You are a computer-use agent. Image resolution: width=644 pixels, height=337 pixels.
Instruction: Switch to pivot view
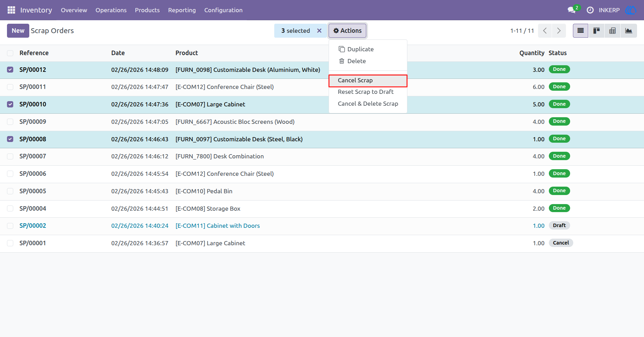coord(612,31)
